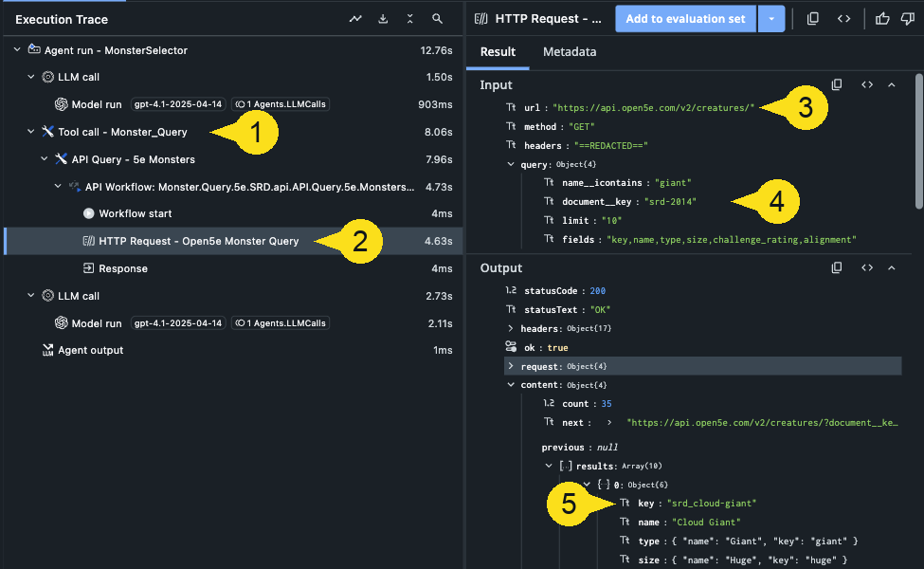Expand the request Object(4) node
The width and height of the screenshot is (924, 569).
click(511, 366)
